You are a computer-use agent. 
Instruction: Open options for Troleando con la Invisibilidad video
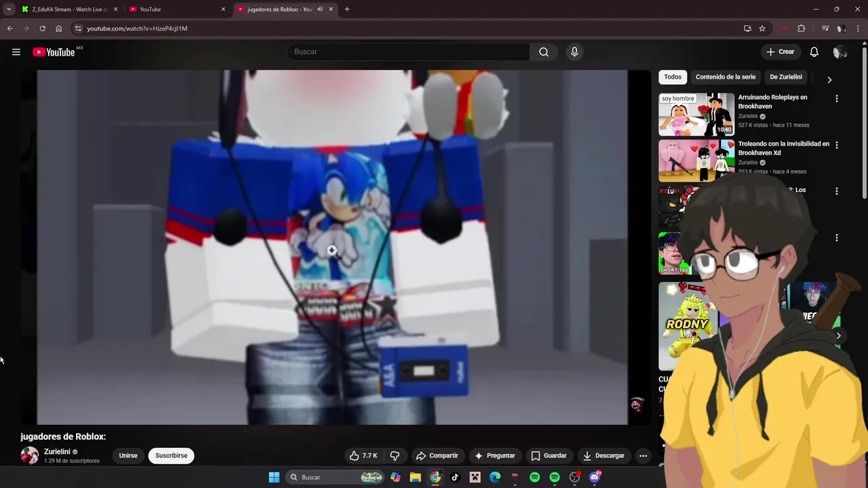click(x=836, y=145)
